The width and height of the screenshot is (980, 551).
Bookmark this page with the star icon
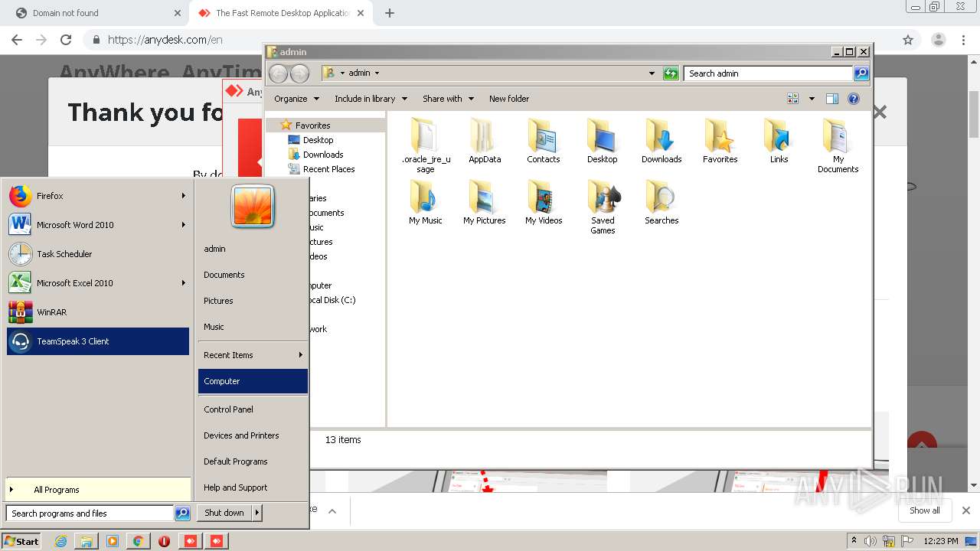click(x=908, y=40)
